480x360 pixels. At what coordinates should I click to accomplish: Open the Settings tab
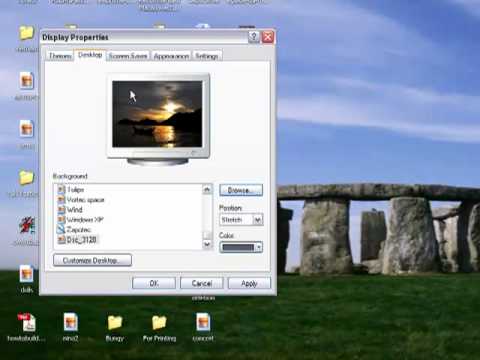(207, 56)
